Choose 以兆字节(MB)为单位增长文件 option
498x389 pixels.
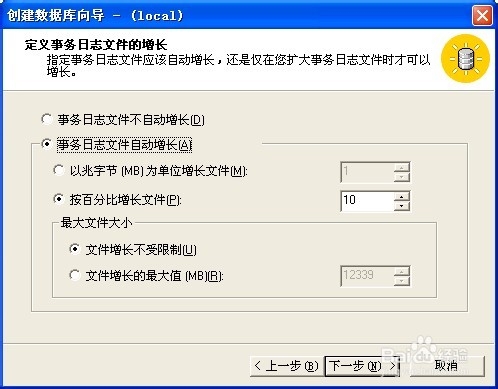59,170
